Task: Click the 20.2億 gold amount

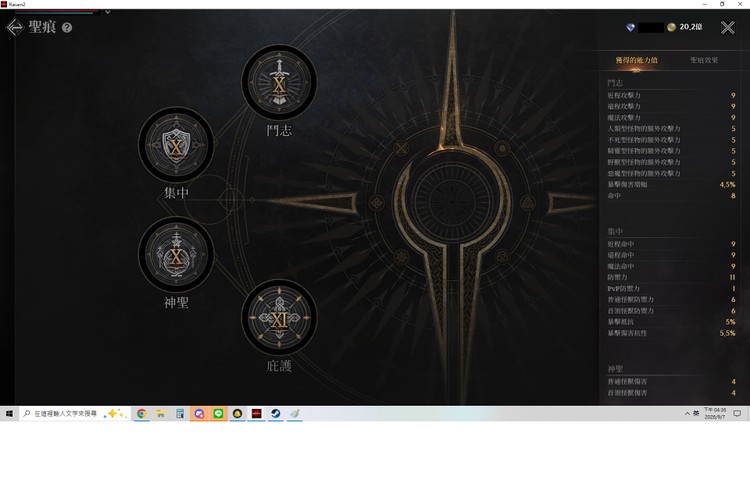Action: click(691, 27)
